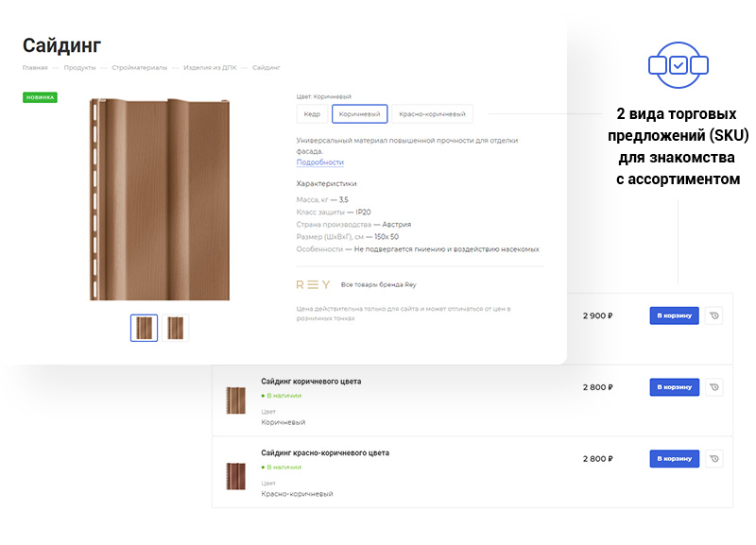Click delayed-purchase icon for красно-коричневого siding row
This screenshot has height=545, width=756.
click(713, 458)
